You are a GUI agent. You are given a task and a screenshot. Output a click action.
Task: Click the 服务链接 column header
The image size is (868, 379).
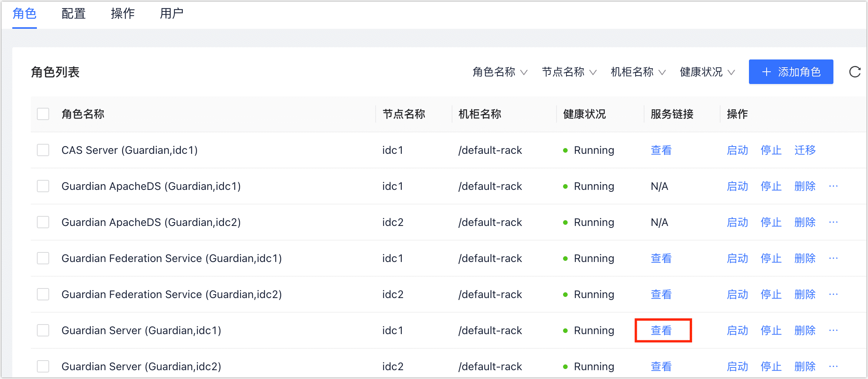672,114
